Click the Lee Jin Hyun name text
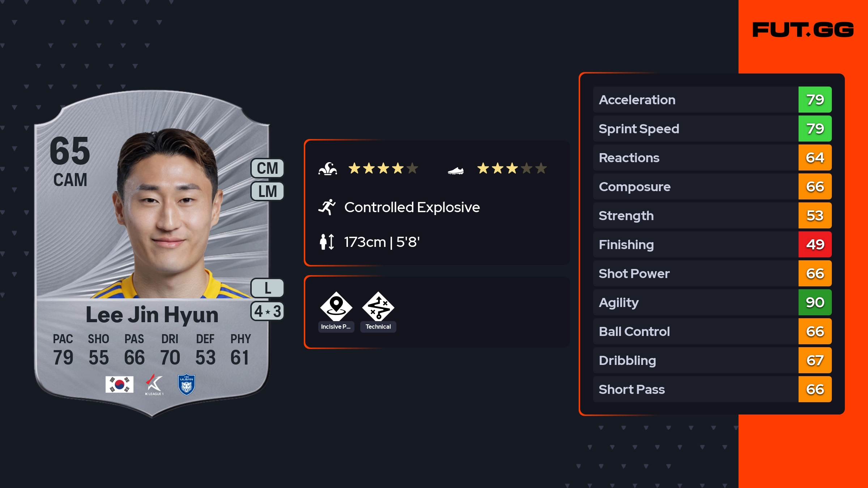This screenshot has height=488, width=868. pos(152,315)
